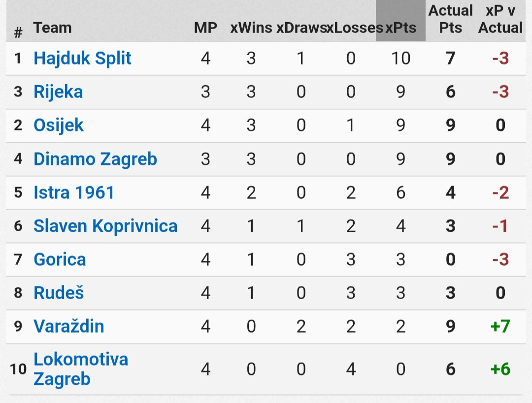This screenshot has height=403, width=532.
Task: Open the Hajduk Split team link
Action: point(82,58)
